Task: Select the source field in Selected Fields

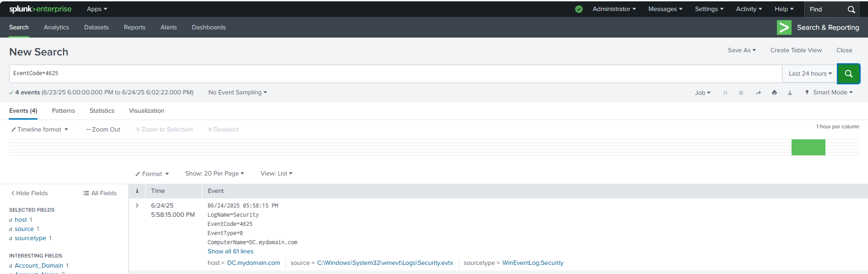Action: point(24,229)
